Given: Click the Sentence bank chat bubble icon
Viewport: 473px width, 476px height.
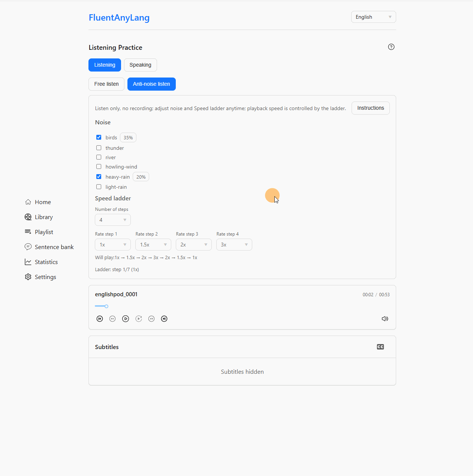Looking at the screenshot, I should (28, 247).
